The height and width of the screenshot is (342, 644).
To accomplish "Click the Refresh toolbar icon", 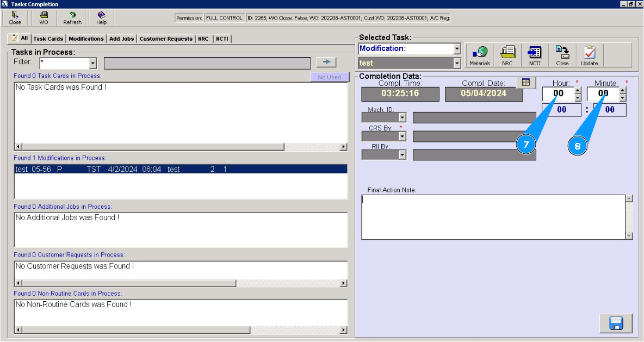I will (72, 18).
